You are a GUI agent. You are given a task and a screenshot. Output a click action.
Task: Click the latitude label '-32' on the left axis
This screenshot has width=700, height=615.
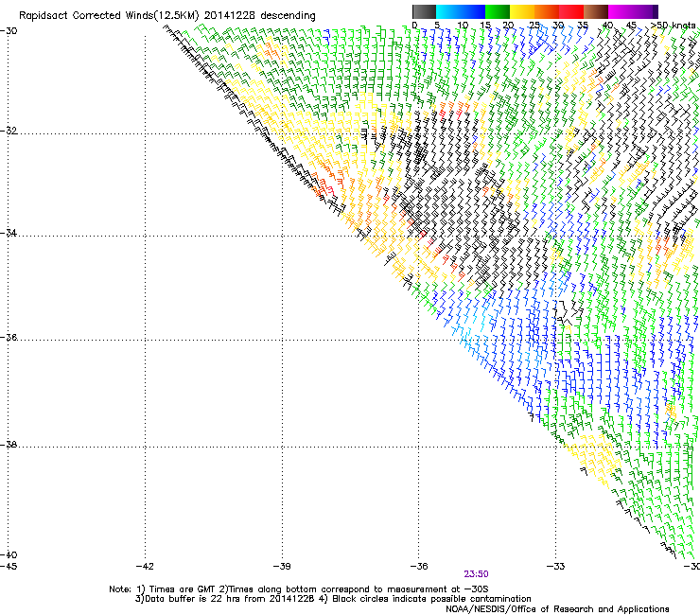[9, 131]
